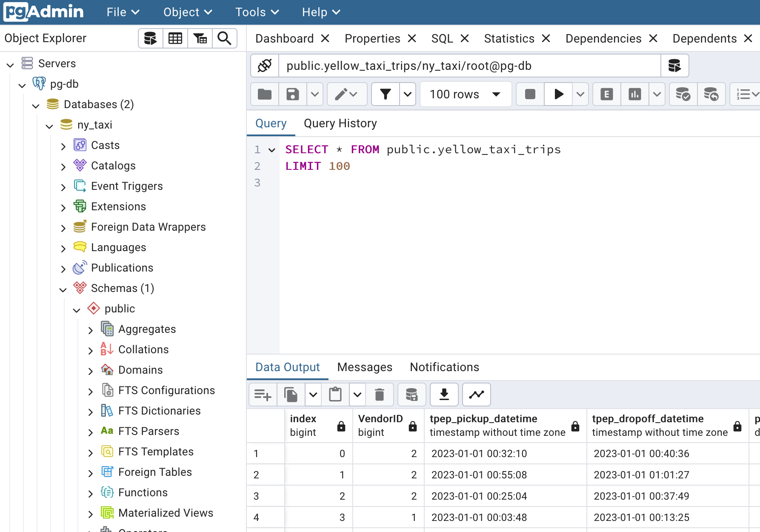Click the new query database icon right of connection bar

pyautogui.click(x=674, y=66)
